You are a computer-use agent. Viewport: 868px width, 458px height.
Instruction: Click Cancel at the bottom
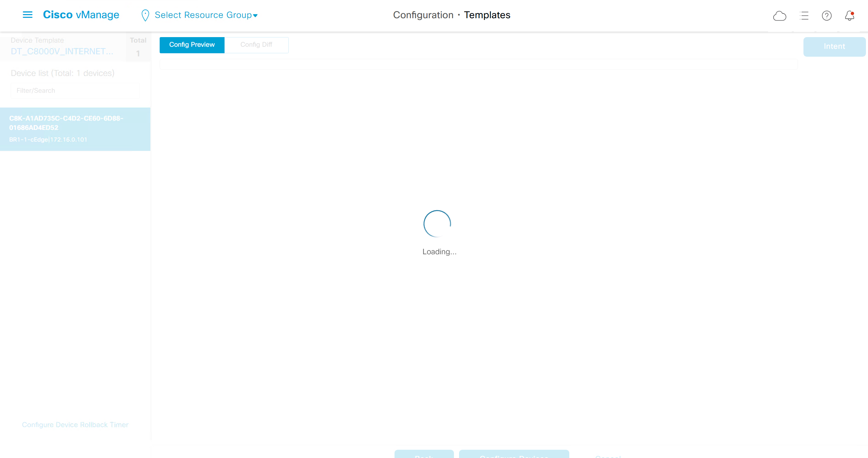(x=608, y=456)
